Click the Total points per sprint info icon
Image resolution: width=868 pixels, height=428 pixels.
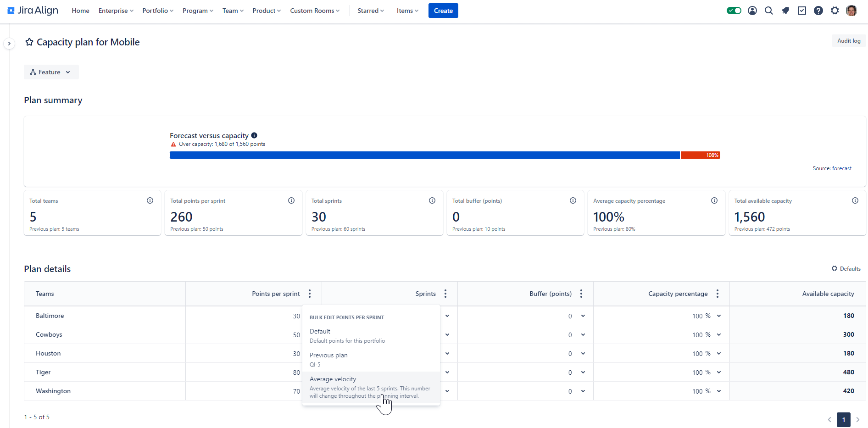pyautogui.click(x=291, y=200)
